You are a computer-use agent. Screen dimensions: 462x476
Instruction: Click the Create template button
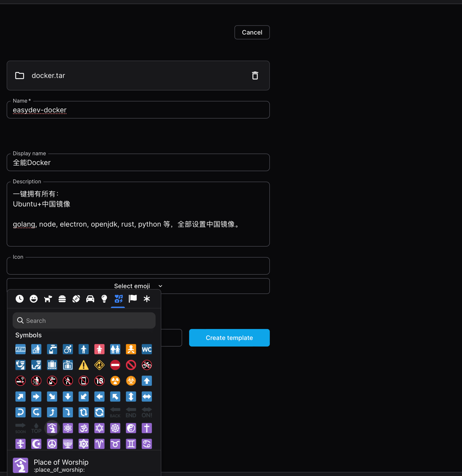pyautogui.click(x=229, y=338)
